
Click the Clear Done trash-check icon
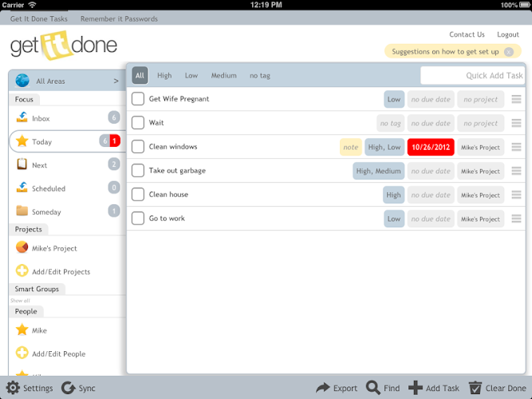pos(475,388)
